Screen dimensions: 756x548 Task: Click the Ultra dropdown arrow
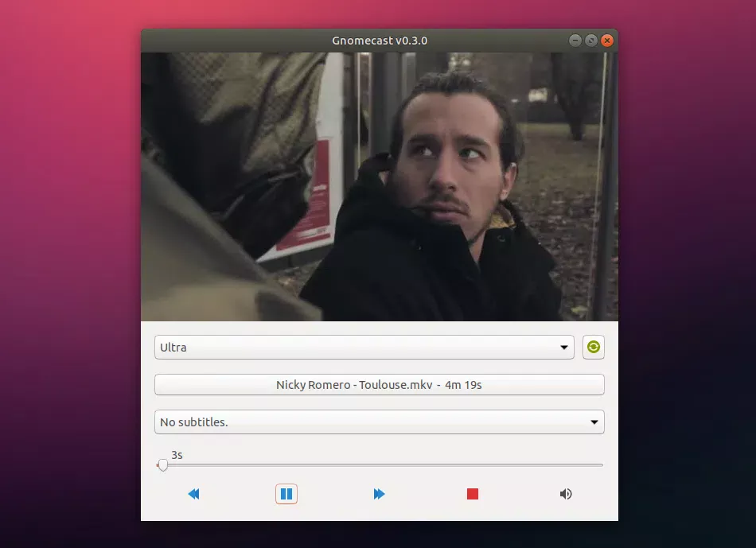click(x=563, y=348)
